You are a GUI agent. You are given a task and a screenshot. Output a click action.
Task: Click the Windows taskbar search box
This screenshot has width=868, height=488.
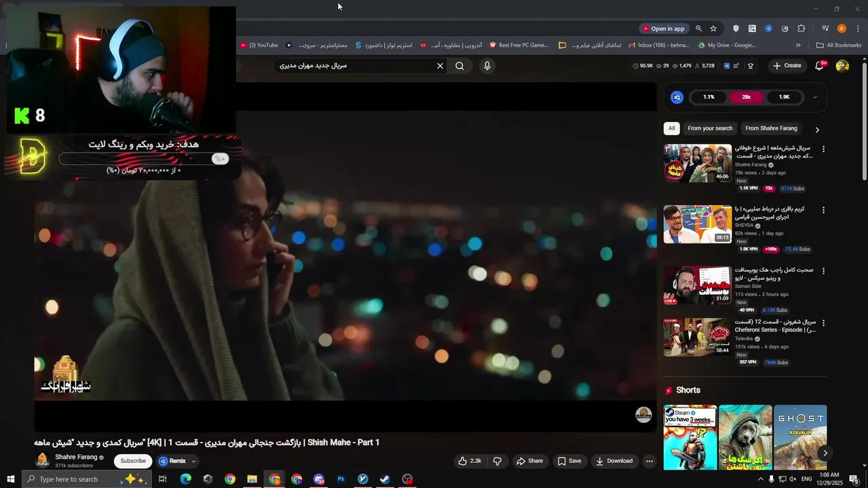tap(87, 479)
